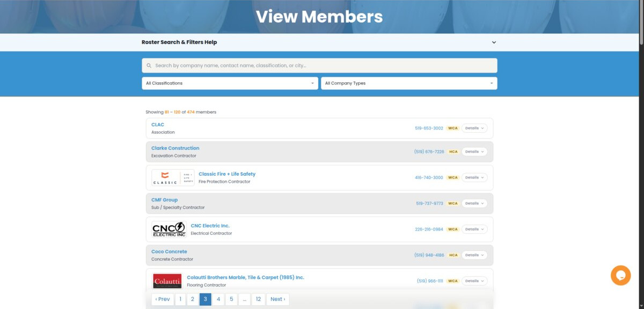The image size is (644, 309).
Task: Go to page 1
Action: coord(180,299)
